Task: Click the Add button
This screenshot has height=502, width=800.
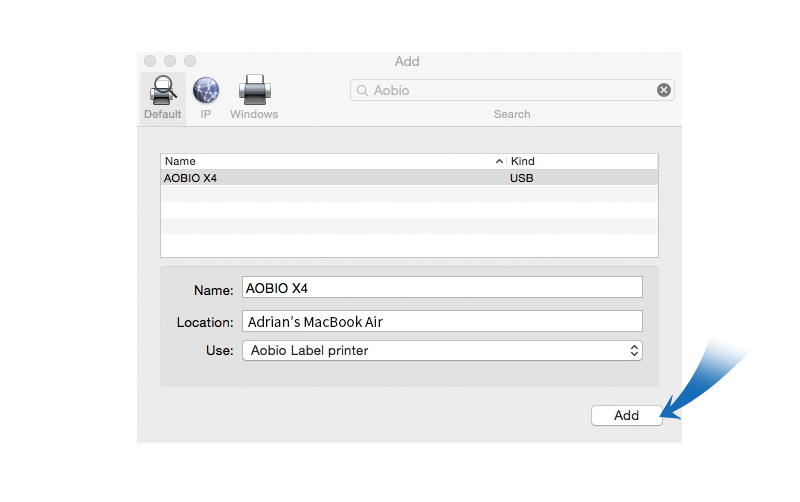Action: pyautogui.click(x=627, y=415)
